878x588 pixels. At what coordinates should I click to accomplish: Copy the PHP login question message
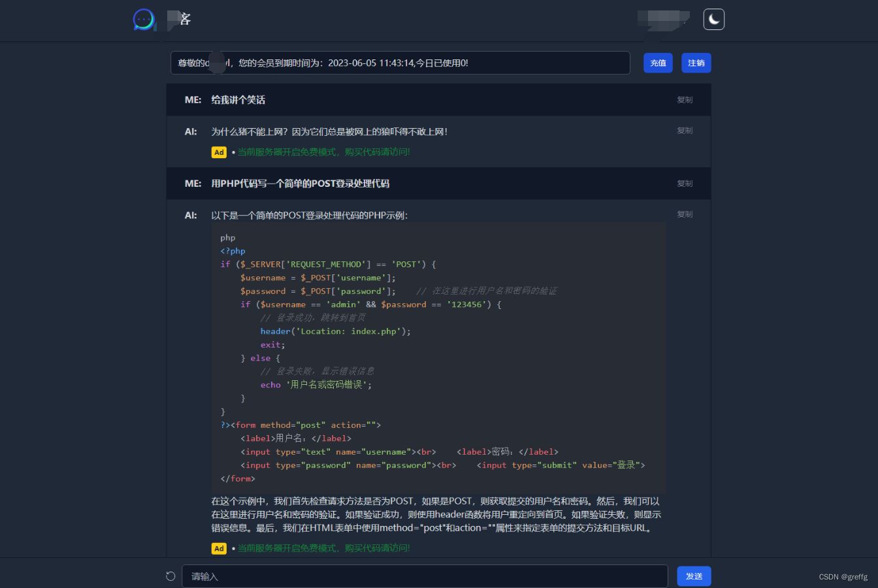point(684,184)
